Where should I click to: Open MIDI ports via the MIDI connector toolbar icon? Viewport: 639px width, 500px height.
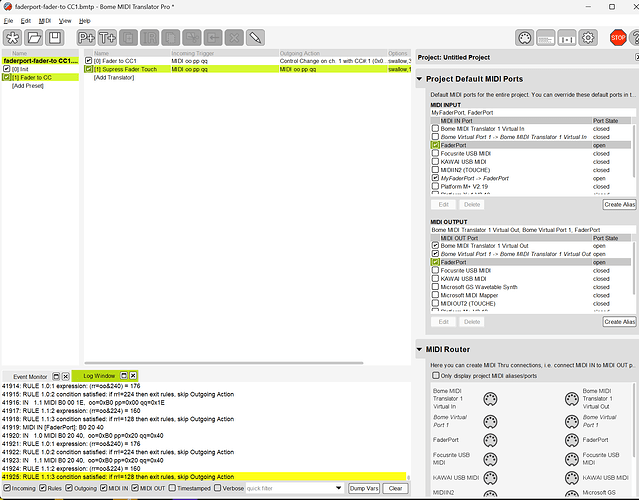pos(524,38)
